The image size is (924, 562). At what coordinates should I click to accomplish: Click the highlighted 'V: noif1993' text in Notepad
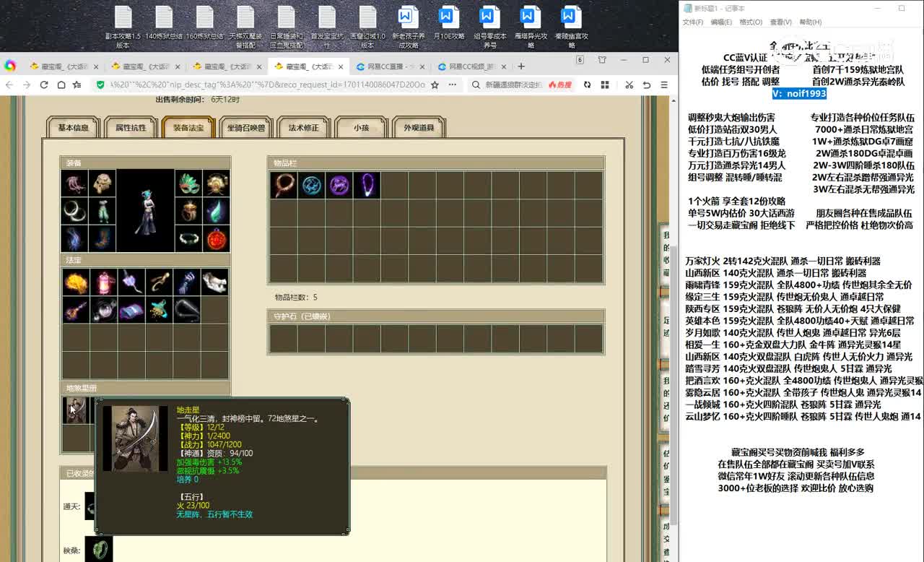coord(798,93)
